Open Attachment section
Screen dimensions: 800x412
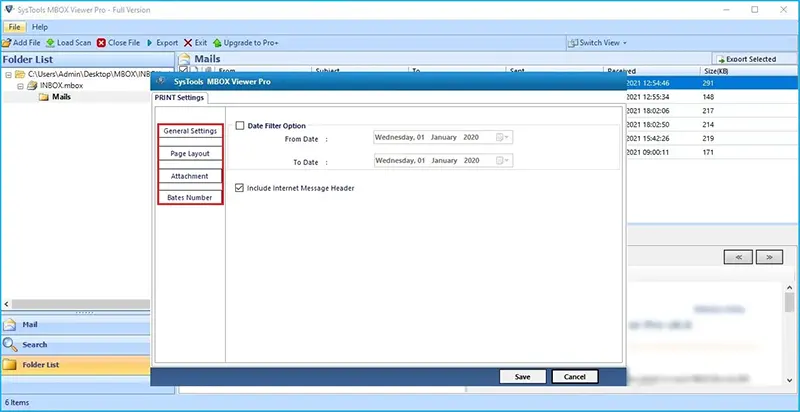tap(190, 176)
